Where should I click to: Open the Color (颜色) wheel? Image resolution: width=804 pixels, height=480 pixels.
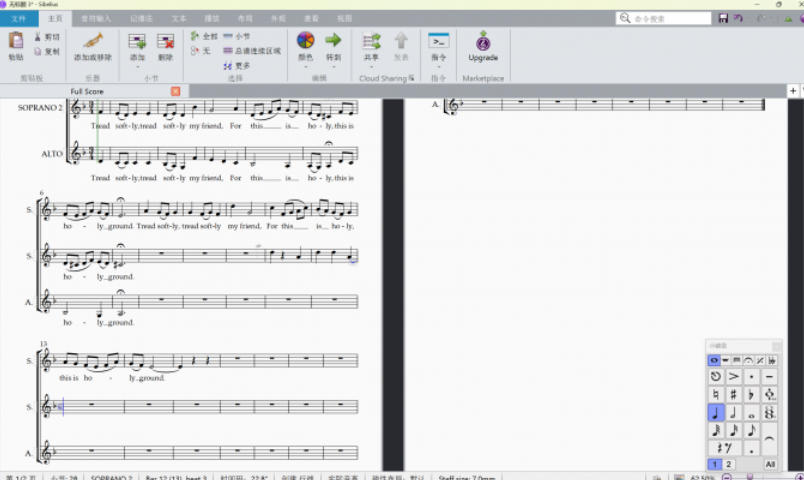click(x=306, y=40)
